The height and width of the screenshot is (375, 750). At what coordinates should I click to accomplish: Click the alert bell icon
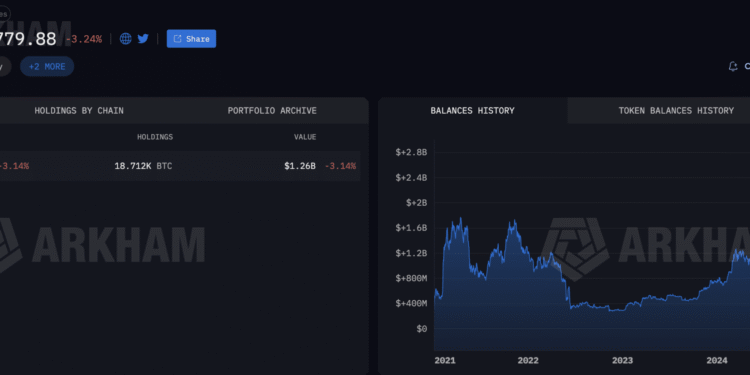732,66
